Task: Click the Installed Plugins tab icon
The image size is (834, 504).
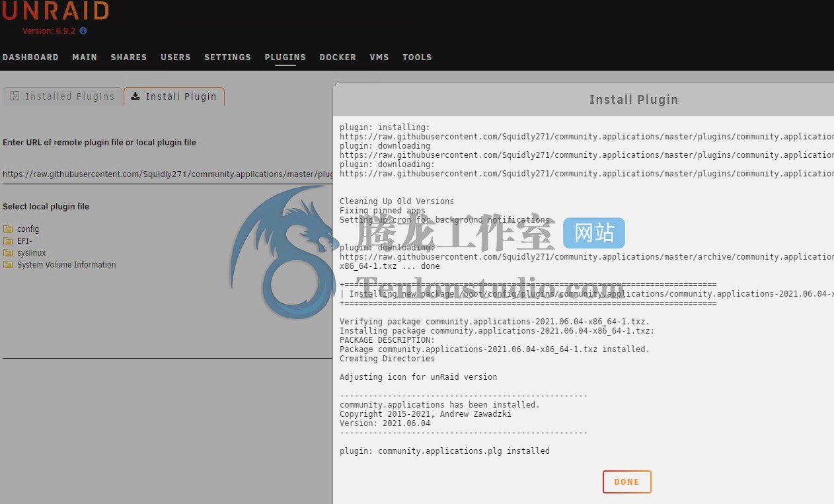Action: [x=15, y=96]
